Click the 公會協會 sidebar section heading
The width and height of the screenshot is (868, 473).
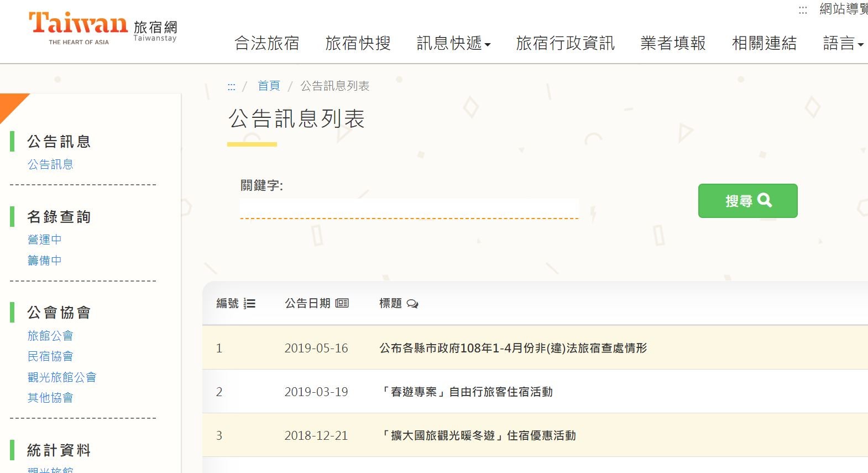coord(59,313)
